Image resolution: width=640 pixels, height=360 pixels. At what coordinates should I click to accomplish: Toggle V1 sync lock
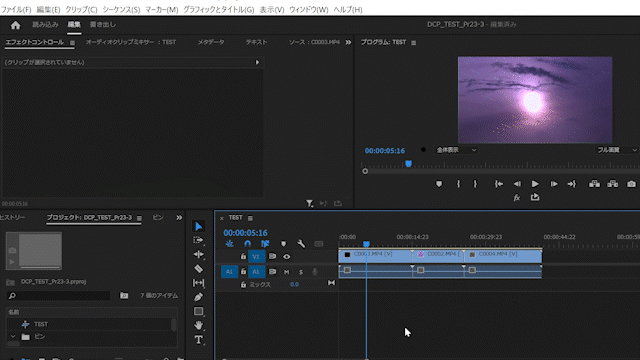[x=272, y=256]
